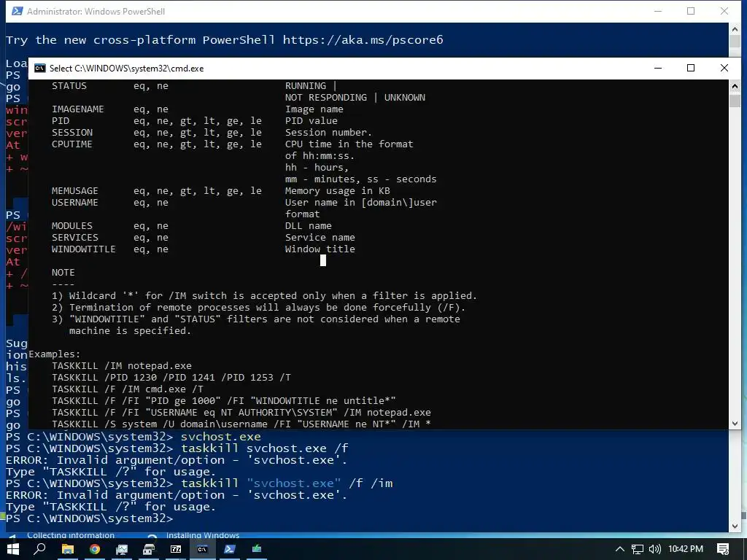Image resolution: width=747 pixels, height=560 pixels.
Task: Minimize the cmd.exe window
Action: pos(658,68)
